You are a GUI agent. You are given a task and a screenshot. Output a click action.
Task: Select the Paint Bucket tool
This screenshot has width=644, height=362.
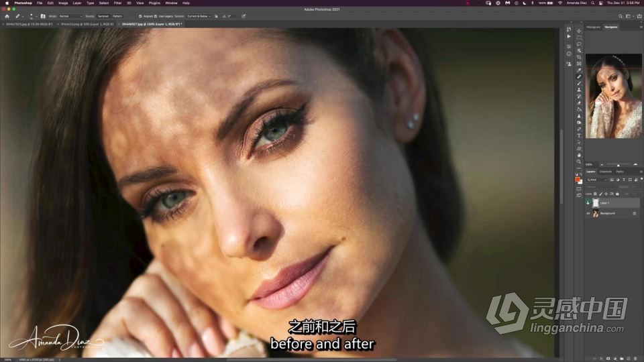[x=579, y=109]
